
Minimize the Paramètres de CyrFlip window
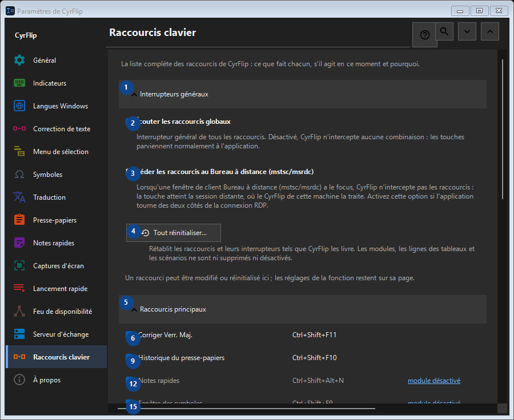460,11
